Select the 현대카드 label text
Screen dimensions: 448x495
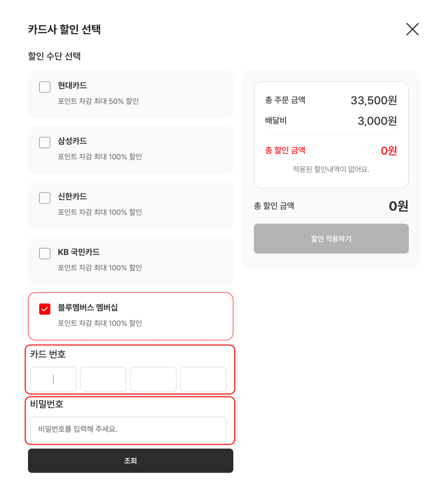72,85
